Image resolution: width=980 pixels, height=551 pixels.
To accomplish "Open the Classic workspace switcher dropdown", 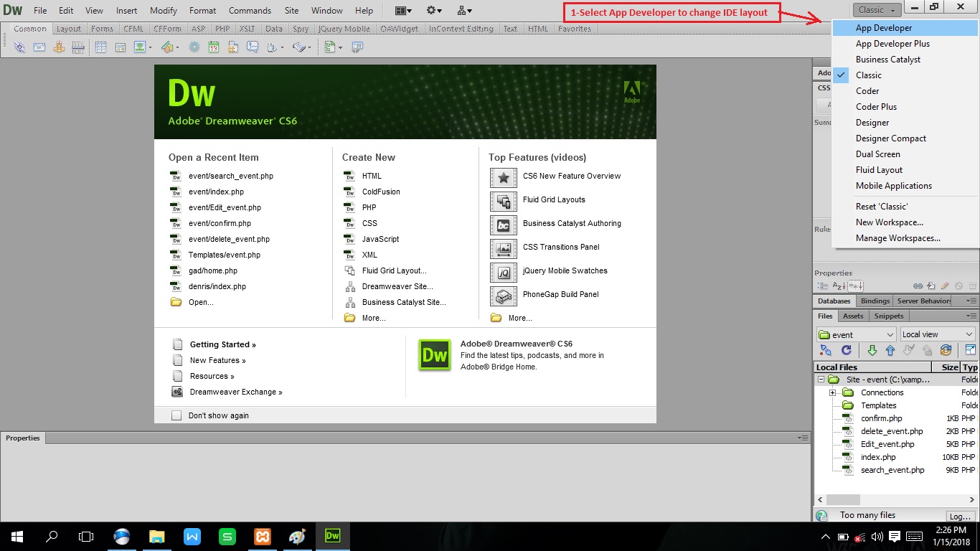I will click(x=877, y=9).
